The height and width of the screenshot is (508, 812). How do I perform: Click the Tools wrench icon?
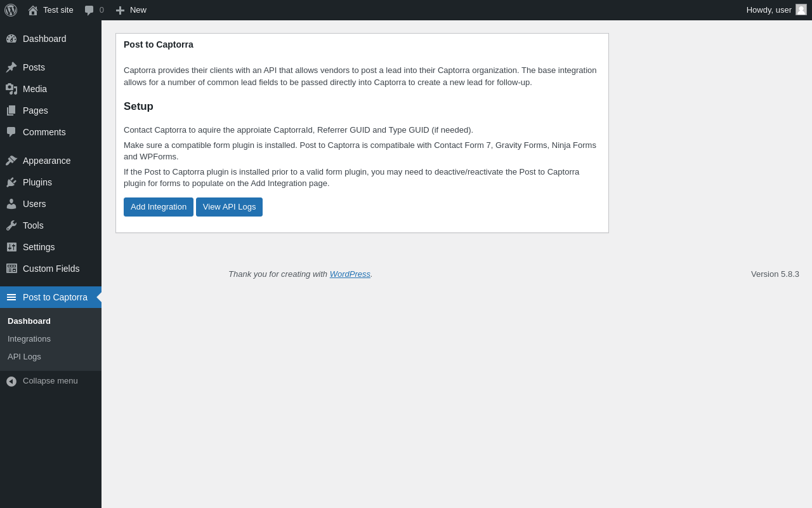[11, 225]
